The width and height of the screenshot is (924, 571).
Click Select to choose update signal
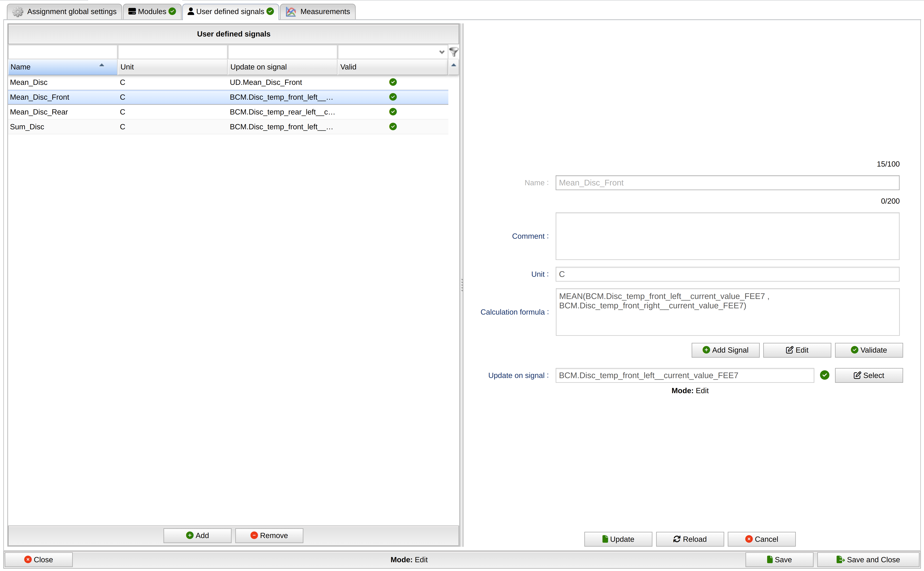pos(868,375)
